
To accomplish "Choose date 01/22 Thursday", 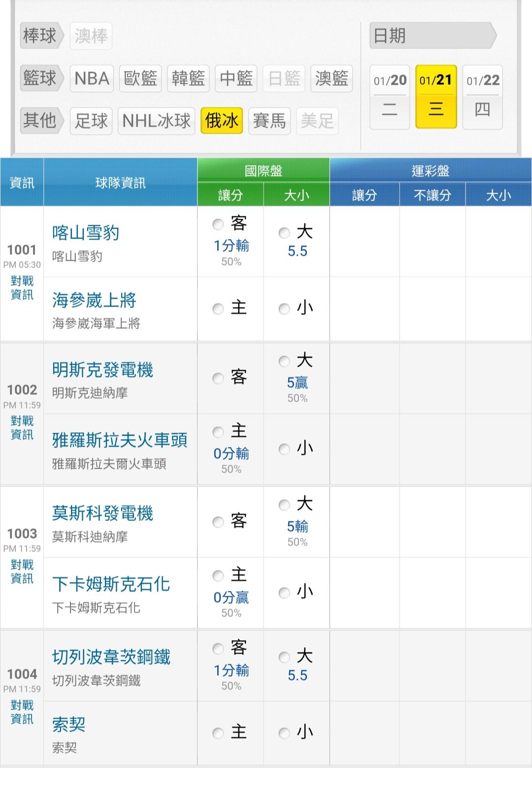I will (482, 97).
